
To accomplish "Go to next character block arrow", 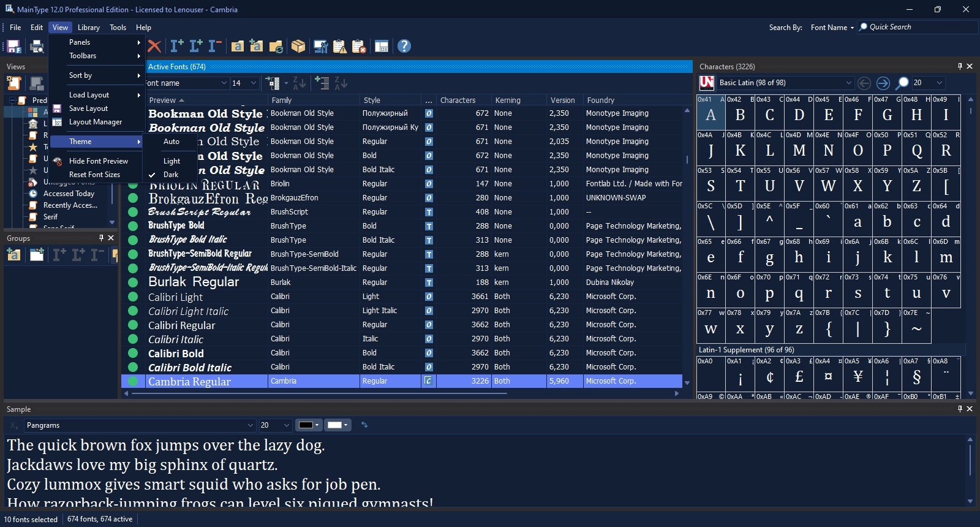I will (883, 83).
